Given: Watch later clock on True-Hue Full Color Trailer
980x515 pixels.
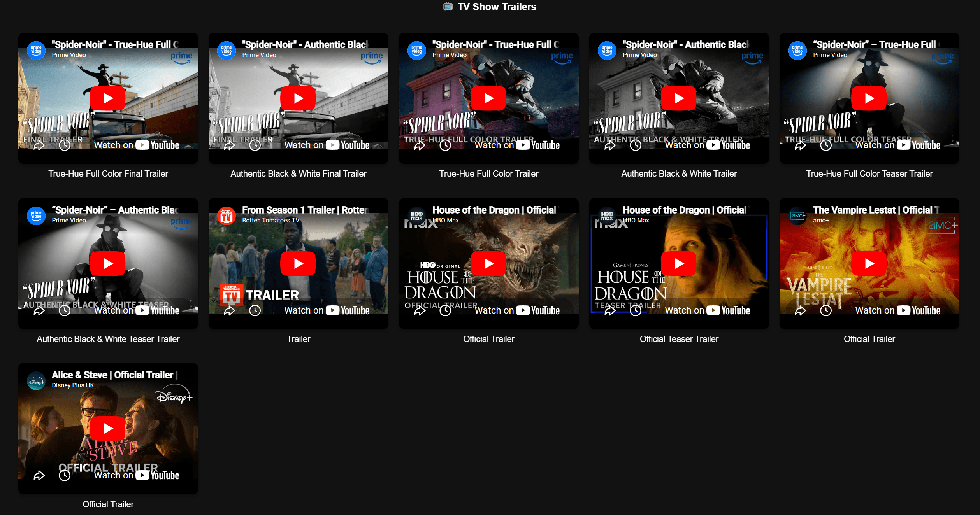Looking at the screenshot, I should [x=445, y=145].
